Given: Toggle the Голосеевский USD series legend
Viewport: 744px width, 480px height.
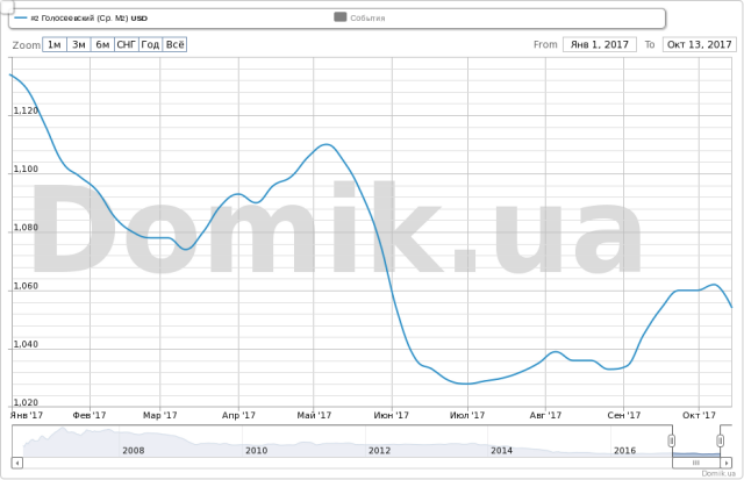Looking at the screenshot, I should tap(81, 18).
